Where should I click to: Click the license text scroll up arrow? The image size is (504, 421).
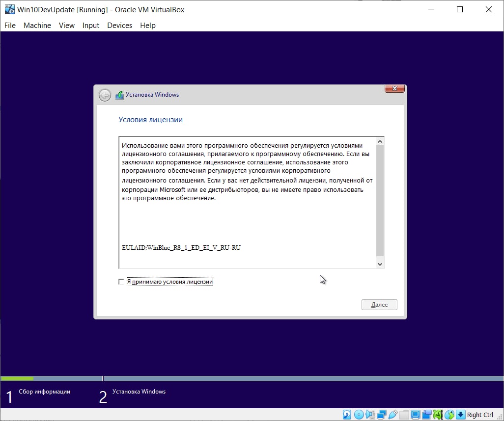[380, 141]
